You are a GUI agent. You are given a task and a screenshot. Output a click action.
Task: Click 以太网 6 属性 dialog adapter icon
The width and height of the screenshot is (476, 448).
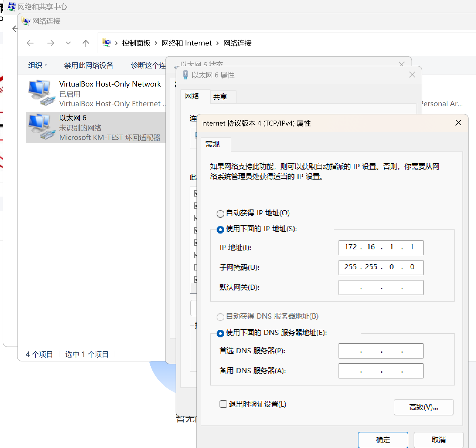point(186,75)
